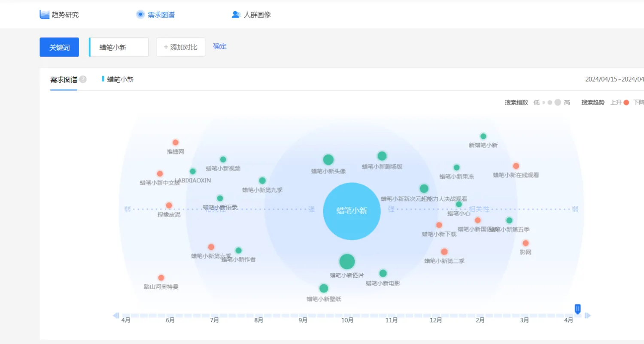Viewport: 644px width, 344px height.
Task: Open the 人群画像 tab
Action: [x=251, y=15]
